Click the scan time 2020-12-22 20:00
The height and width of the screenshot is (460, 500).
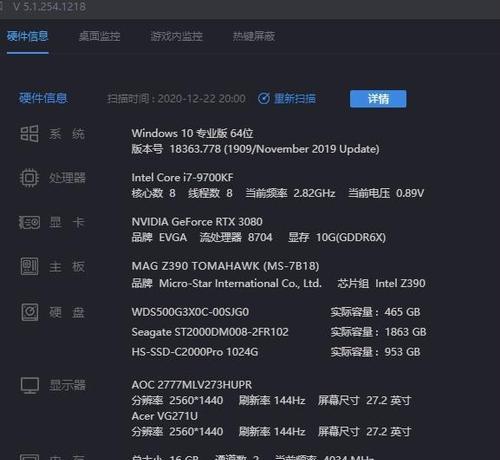tap(202, 99)
